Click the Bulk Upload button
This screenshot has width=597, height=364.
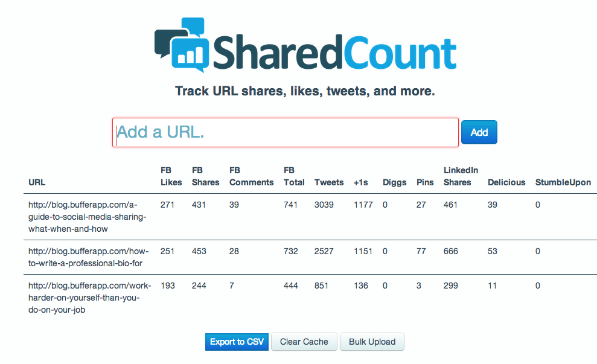(x=372, y=342)
